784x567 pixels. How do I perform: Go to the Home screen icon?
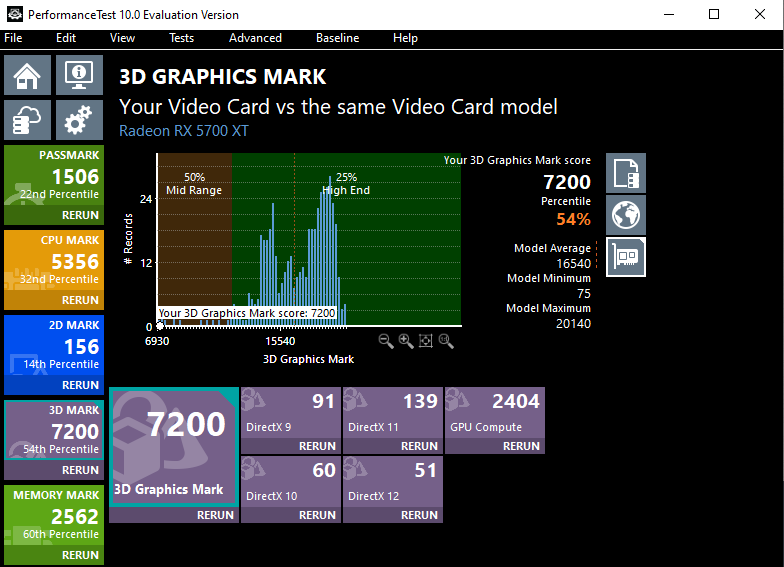point(28,75)
